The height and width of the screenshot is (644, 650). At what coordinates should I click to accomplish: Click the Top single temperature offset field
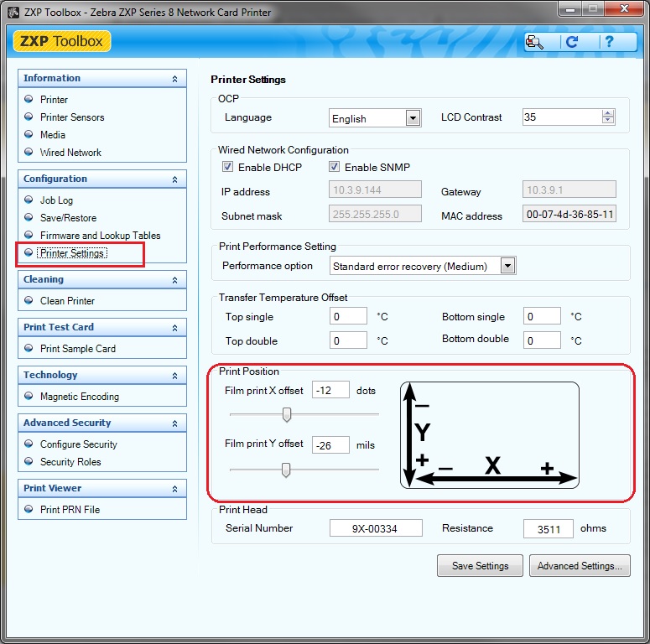348,317
